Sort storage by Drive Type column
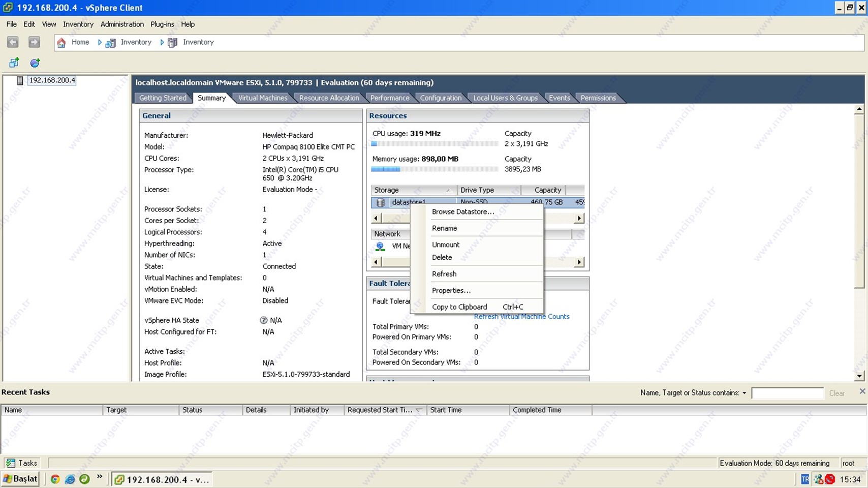The height and width of the screenshot is (488, 868). 489,190
